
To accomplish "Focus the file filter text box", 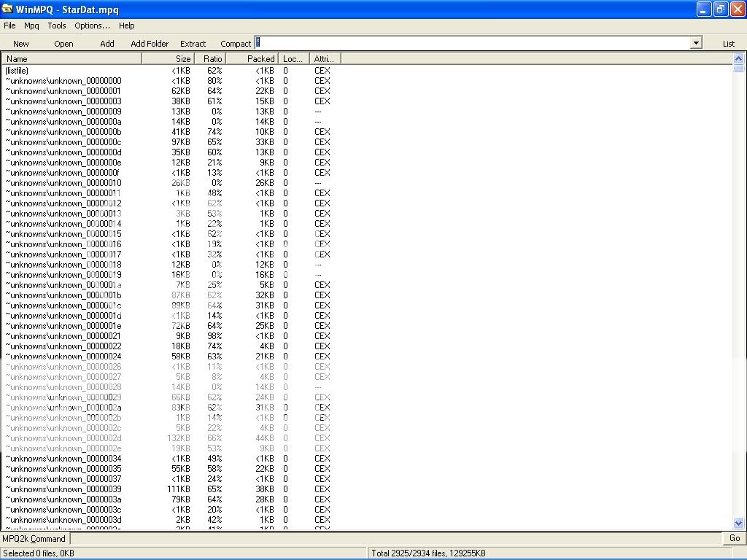I will (473, 43).
